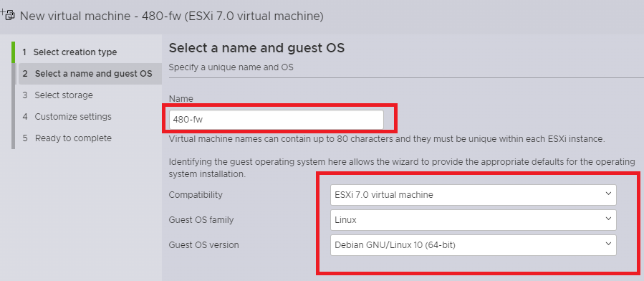Click the 'Select a name and guest OS' heading
Screen dimensions: 644x281
(x=256, y=48)
